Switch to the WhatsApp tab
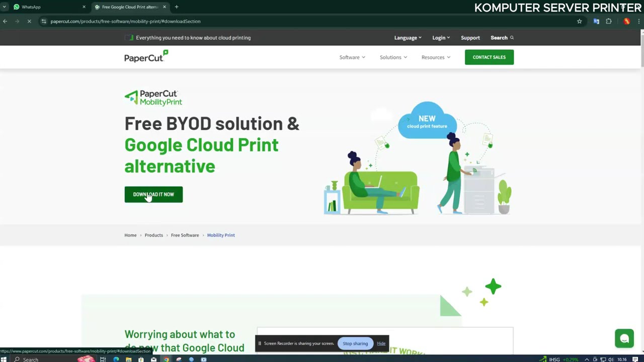The height and width of the screenshot is (362, 644). 49,7
